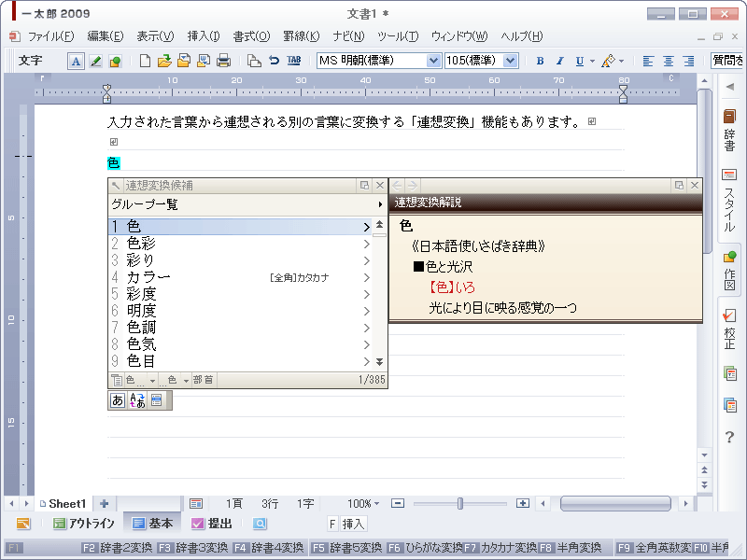Open the 校正 proofreading side panel

pyautogui.click(x=729, y=328)
